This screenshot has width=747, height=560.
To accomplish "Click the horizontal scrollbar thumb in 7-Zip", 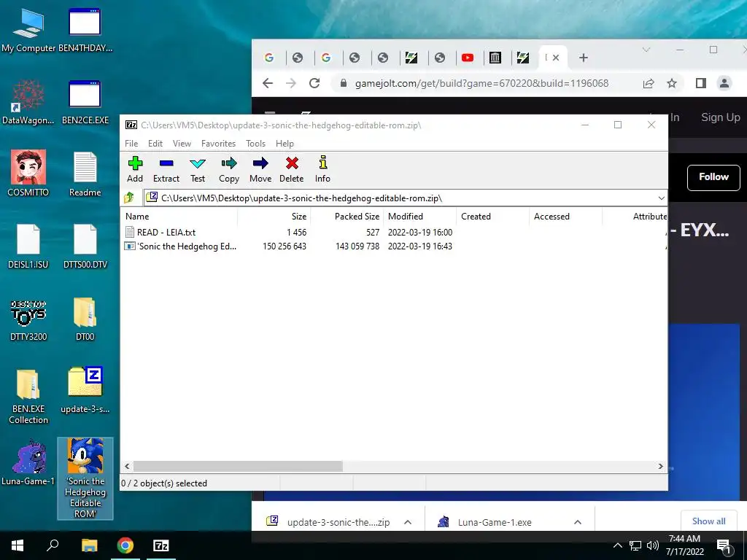I will click(238, 466).
